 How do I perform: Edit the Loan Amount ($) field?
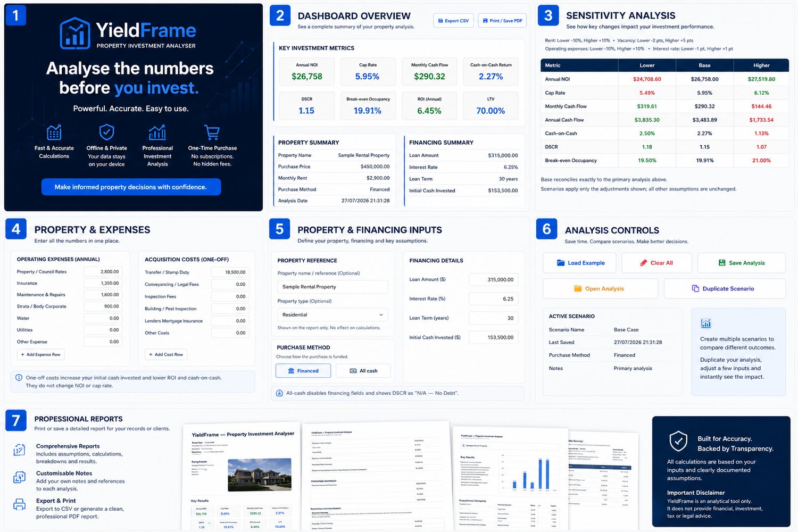click(493, 280)
